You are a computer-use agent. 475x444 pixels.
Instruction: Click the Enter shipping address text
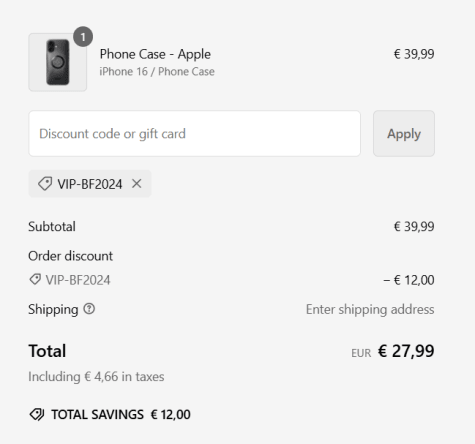tap(370, 309)
